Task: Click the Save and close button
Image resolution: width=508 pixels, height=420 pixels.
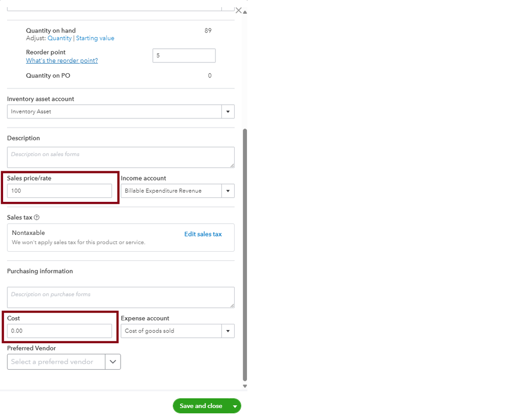Action: 201,406
